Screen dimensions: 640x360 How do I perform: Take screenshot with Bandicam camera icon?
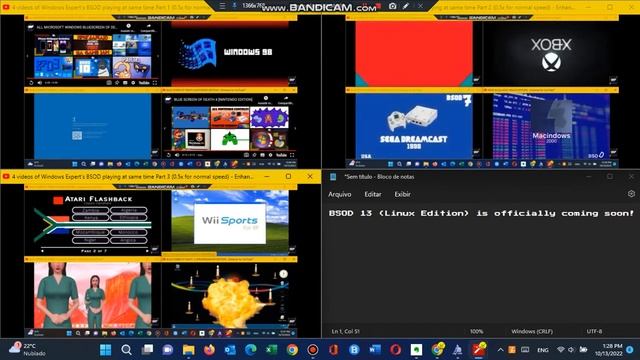[392, 6]
